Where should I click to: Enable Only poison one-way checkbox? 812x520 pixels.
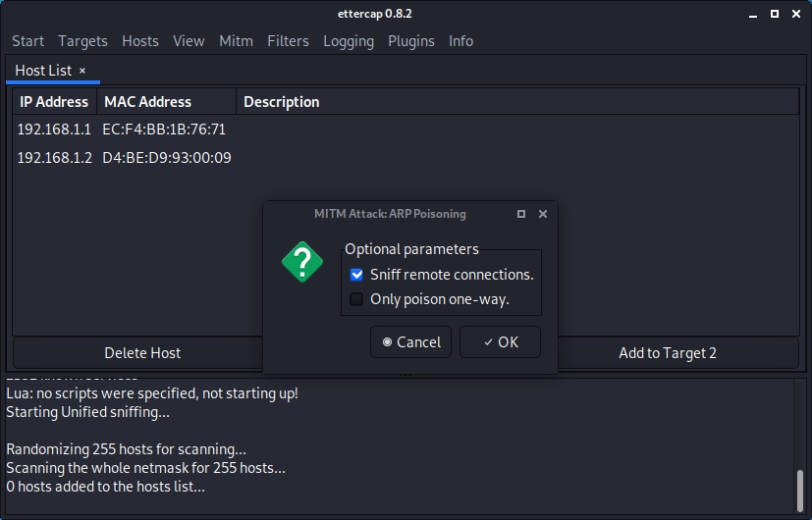pyautogui.click(x=356, y=299)
